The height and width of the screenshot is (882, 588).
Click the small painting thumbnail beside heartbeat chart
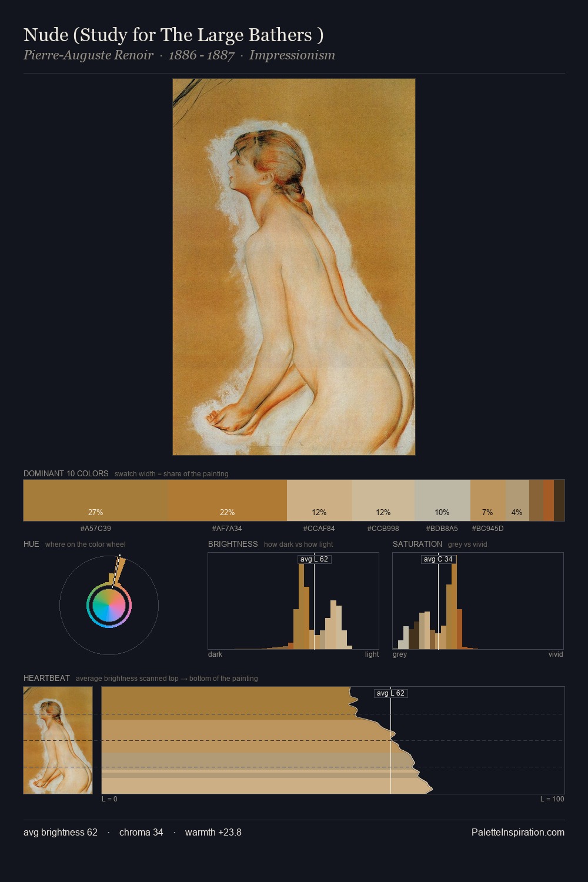click(58, 740)
